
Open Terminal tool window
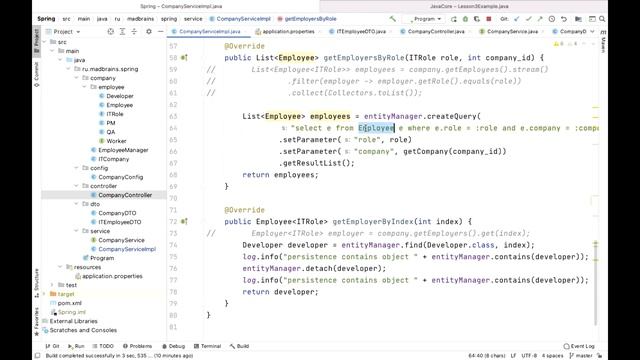click(207, 346)
